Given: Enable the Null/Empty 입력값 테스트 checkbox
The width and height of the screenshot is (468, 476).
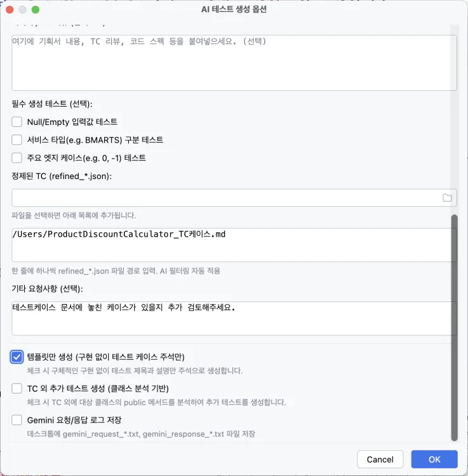Looking at the screenshot, I should pyautogui.click(x=17, y=122).
